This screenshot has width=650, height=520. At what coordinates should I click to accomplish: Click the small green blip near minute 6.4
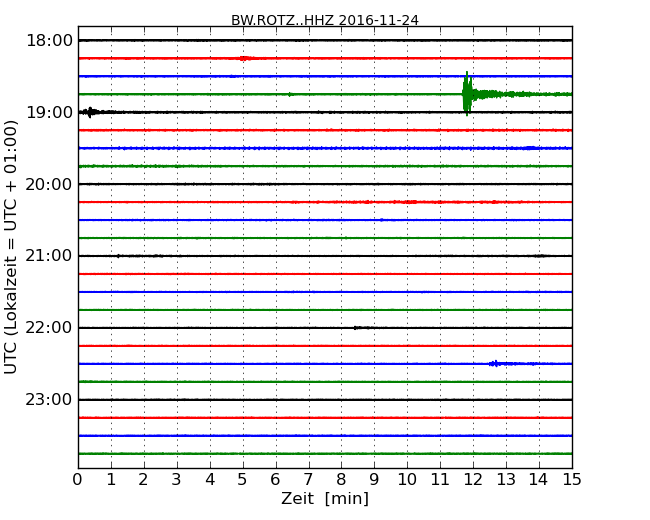tap(290, 95)
